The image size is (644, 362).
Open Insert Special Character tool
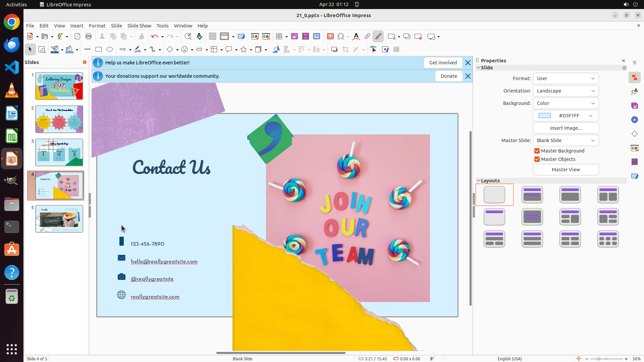pos(341,37)
